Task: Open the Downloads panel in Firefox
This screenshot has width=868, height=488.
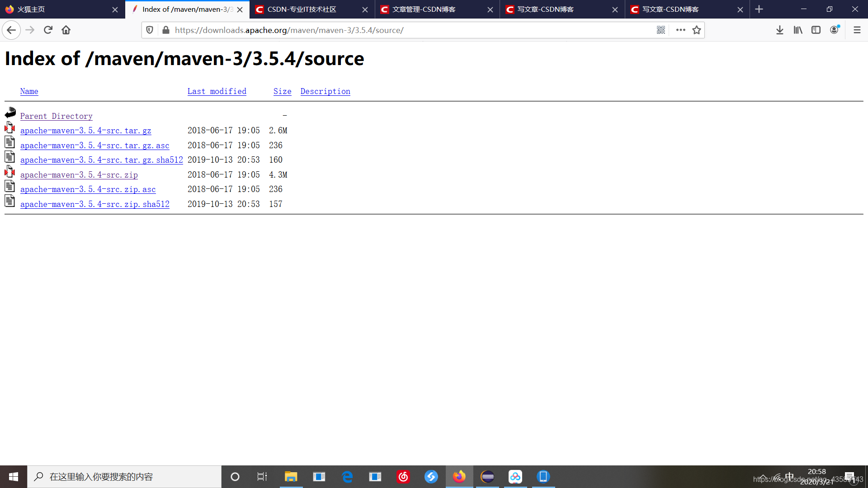Action: (x=779, y=30)
